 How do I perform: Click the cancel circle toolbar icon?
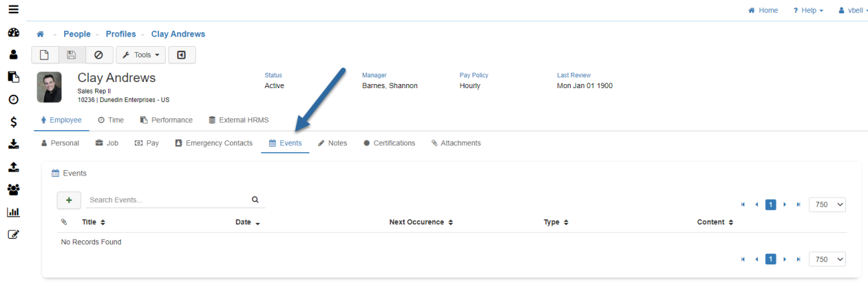99,55
